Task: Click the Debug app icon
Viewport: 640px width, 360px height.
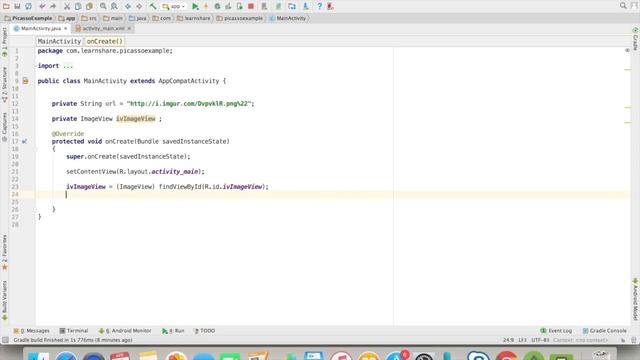Action: [217, 6]
